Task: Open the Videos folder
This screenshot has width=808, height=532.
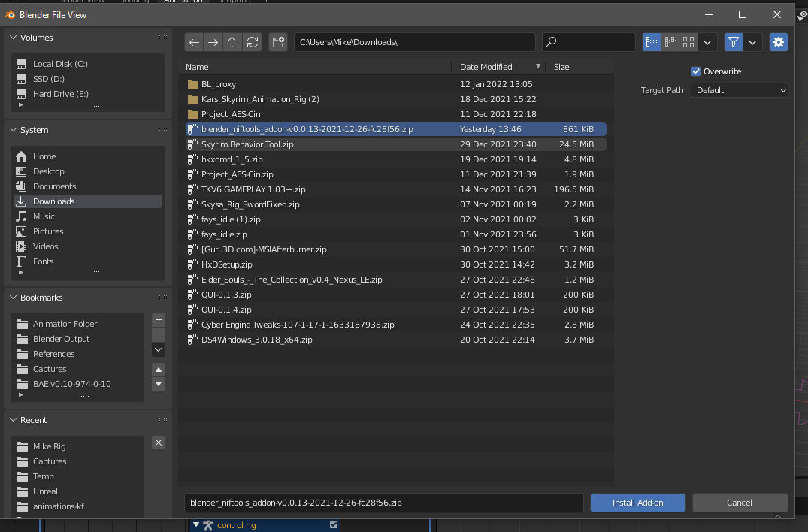Action: coord(88,246)
